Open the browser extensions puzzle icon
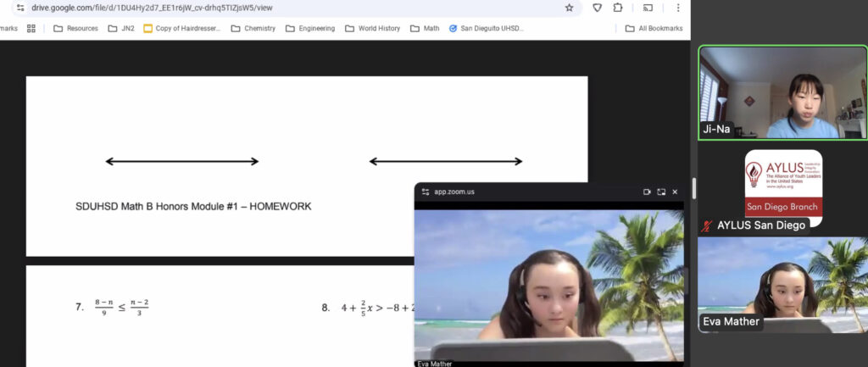Viewport: 868px width, 367px height. click(618, 8)
